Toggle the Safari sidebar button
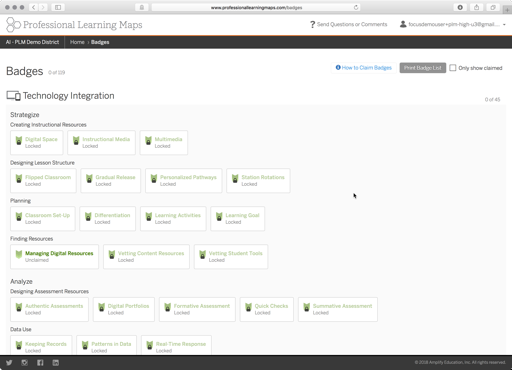The height and width of the screenshot is (370, 512). [x=58, y=7]
